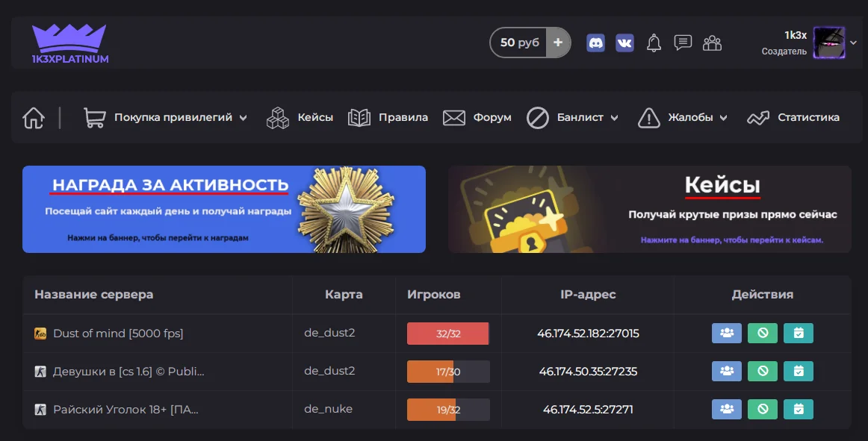This screenshot has width=868, height=441.
Task: Open ban icon for Райский Уголок server
Action: [x=763, y=409]
